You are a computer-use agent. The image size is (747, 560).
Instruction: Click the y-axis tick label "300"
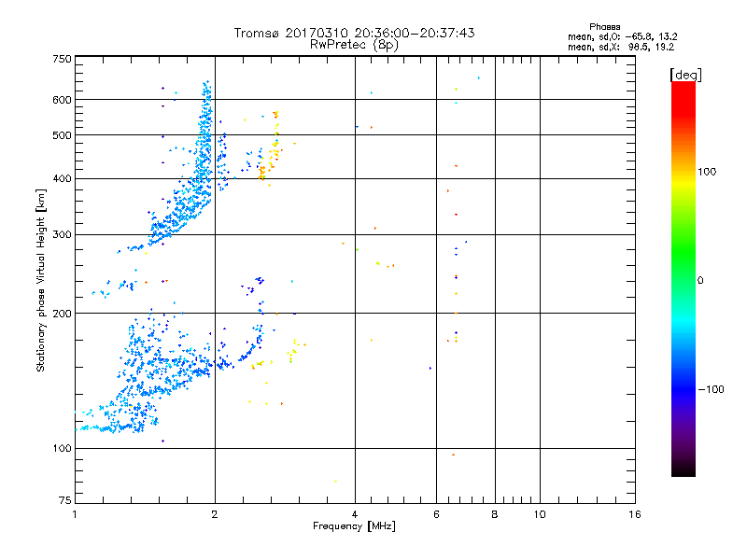62,235
